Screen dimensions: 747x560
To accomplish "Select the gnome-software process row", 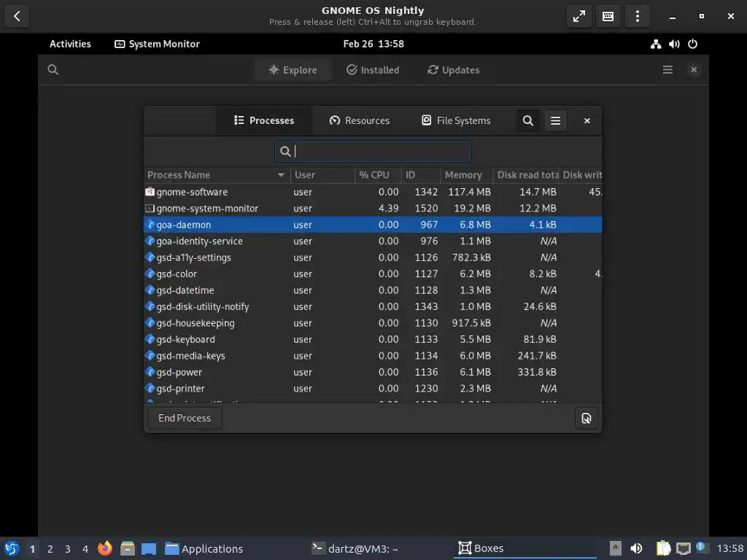I will pos(373,192).
